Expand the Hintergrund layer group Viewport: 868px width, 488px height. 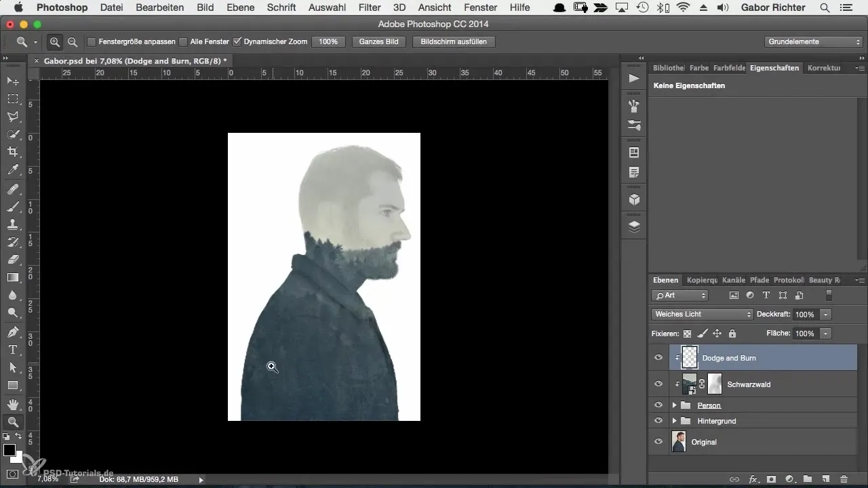click(x=675, y=421)
